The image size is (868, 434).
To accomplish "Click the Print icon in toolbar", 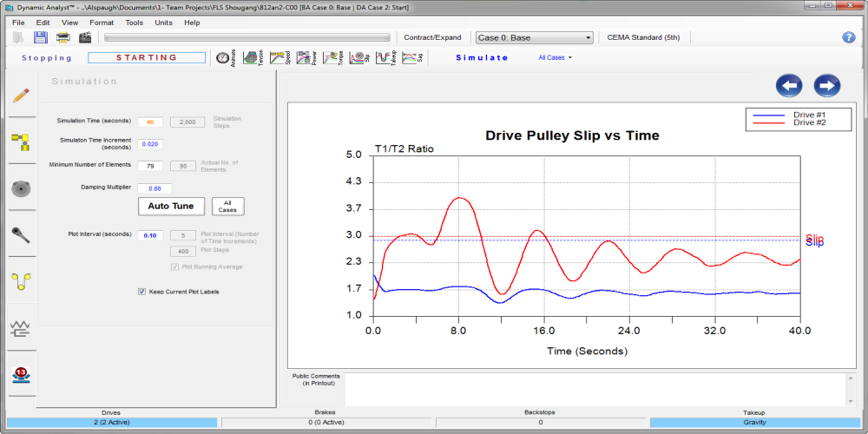I will (63, 37).
